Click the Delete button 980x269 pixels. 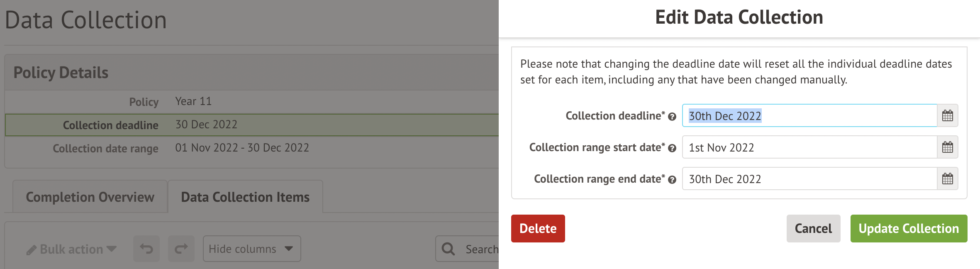[x=538, y=228]
